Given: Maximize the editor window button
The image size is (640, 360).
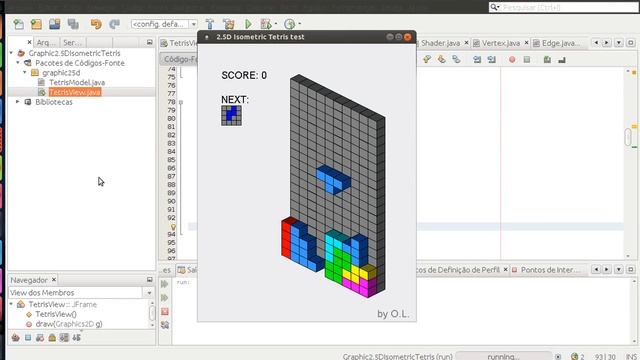Looking at the screenshot, I should (x=631, y=42).
